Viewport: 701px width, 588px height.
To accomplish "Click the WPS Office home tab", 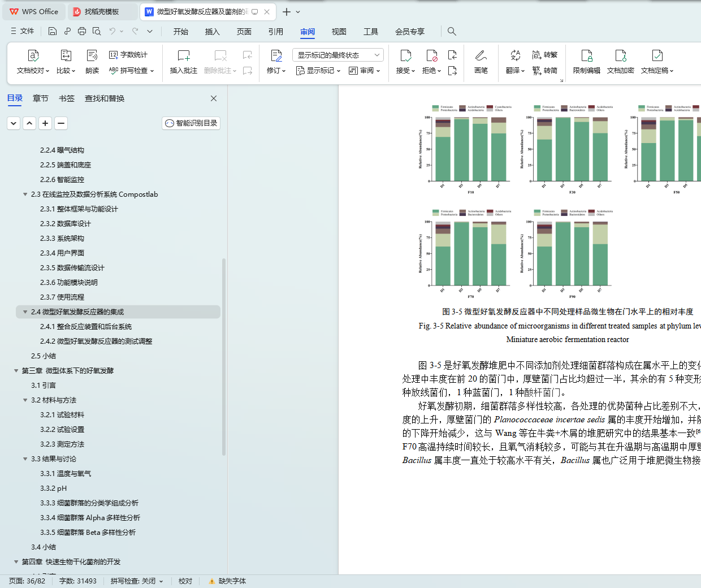I will pyautogui.click(x=34, y=11).
